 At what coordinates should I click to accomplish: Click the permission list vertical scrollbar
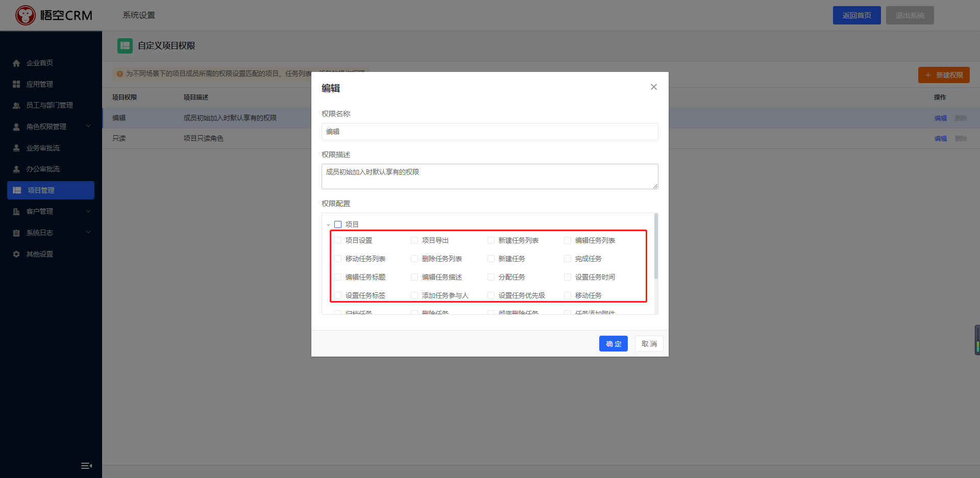(x=656, y=246)
